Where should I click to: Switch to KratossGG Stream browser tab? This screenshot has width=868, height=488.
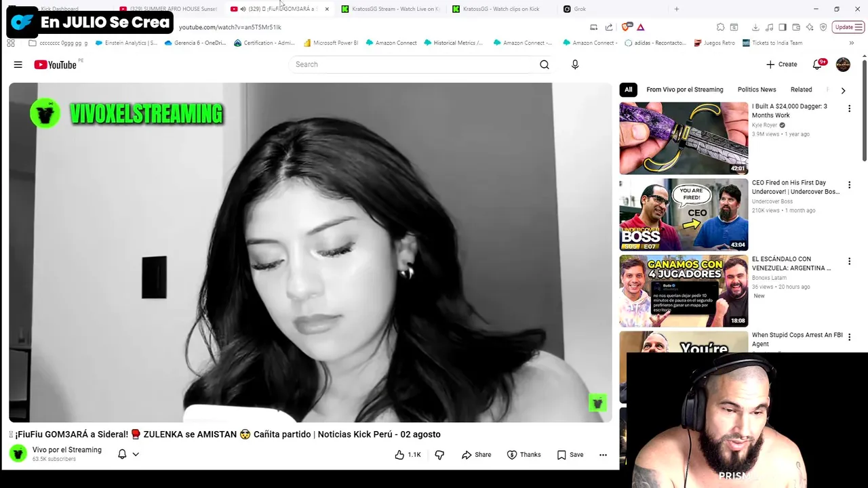click(391, 9)
